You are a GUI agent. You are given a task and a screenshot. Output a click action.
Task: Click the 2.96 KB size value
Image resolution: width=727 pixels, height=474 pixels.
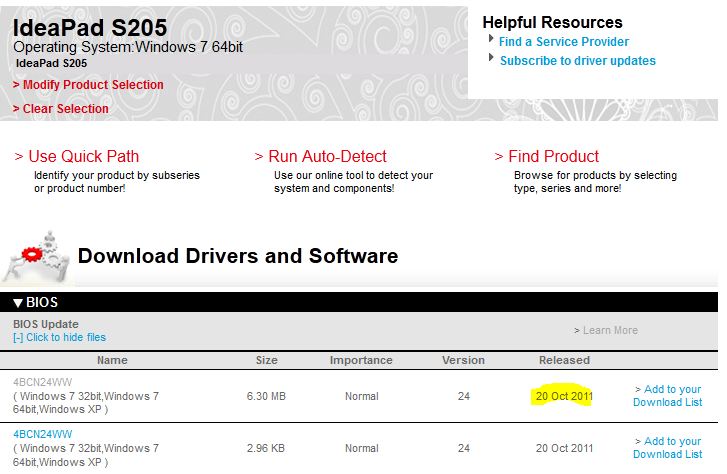click(x=266, y=448)
